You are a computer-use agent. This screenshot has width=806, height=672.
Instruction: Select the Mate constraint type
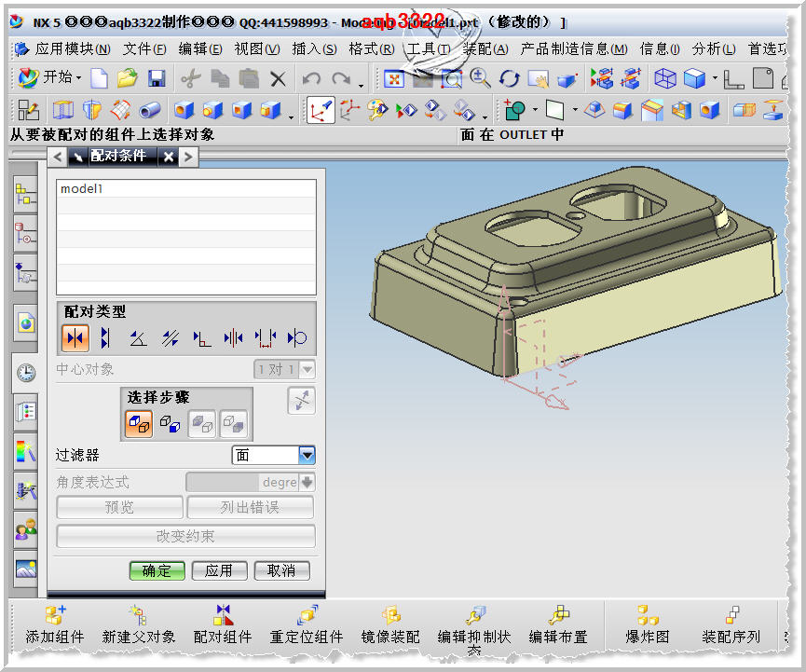[75, 337]
